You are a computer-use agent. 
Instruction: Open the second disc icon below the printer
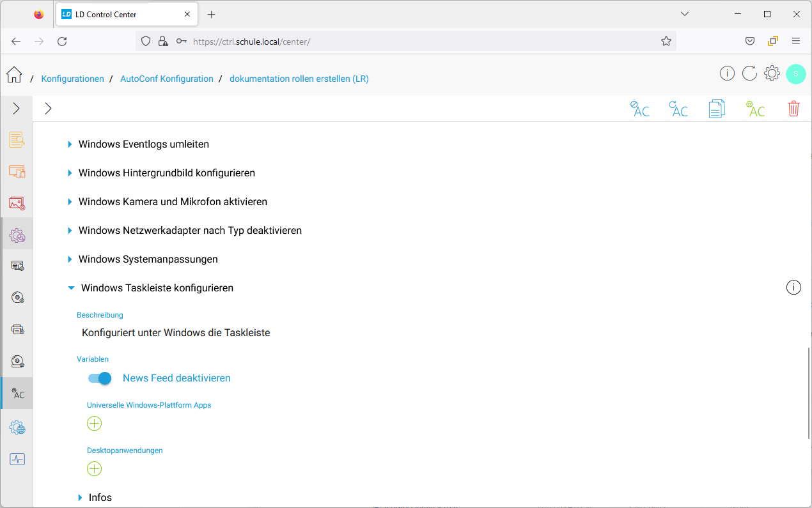(17, 362)
